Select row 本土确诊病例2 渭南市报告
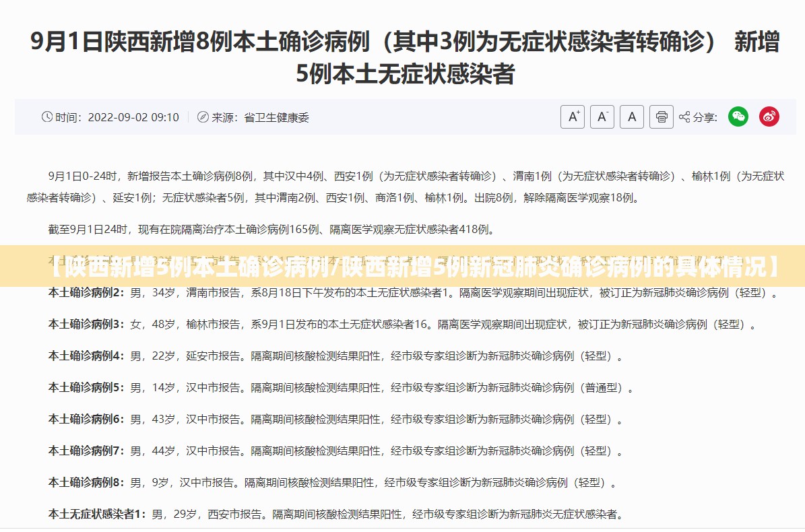This screenshot has width=805, height=532. point(415,293)
